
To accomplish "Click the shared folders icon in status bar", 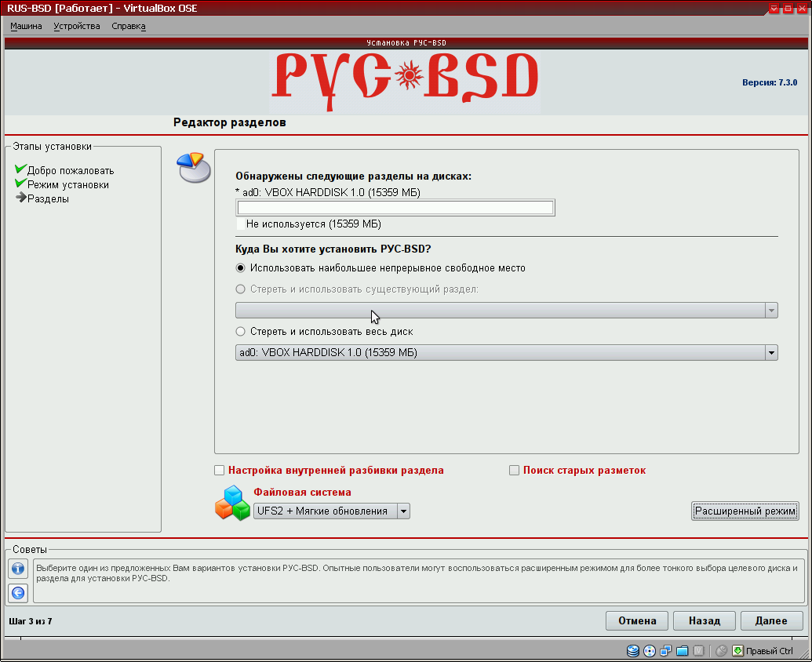I will [683, 650].
